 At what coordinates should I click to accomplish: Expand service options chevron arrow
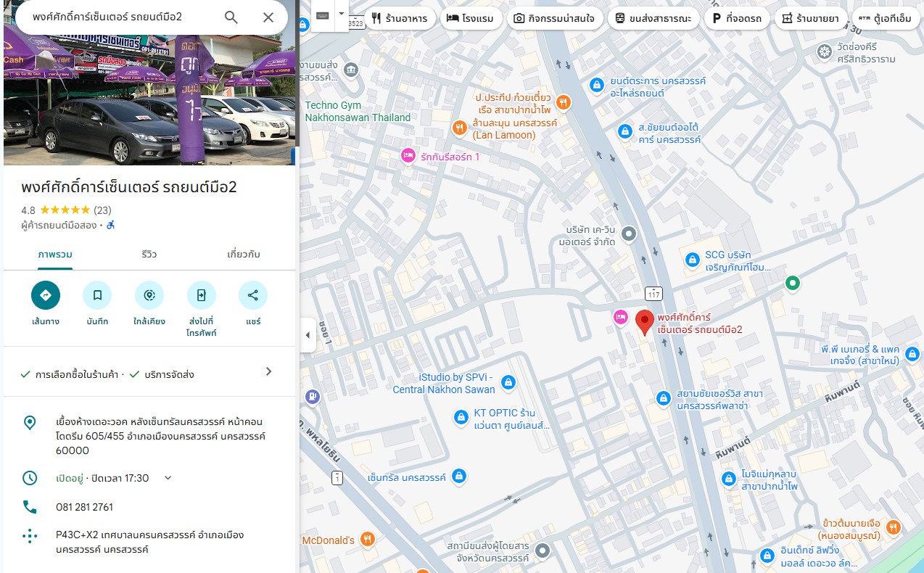pyautogui.click(x=268, y=371)
